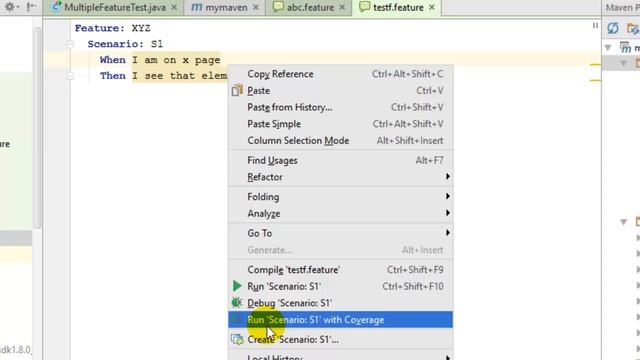Screen dimensions: 640x360
Task: Select the testf.feature tab
Action: click(397, 7)
